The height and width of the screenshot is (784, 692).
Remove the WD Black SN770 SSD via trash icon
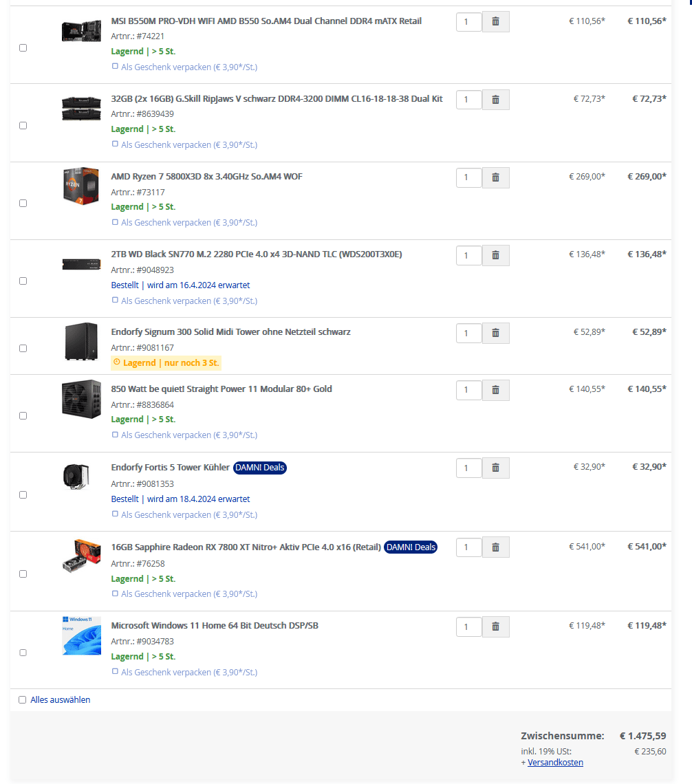[495, 255]
